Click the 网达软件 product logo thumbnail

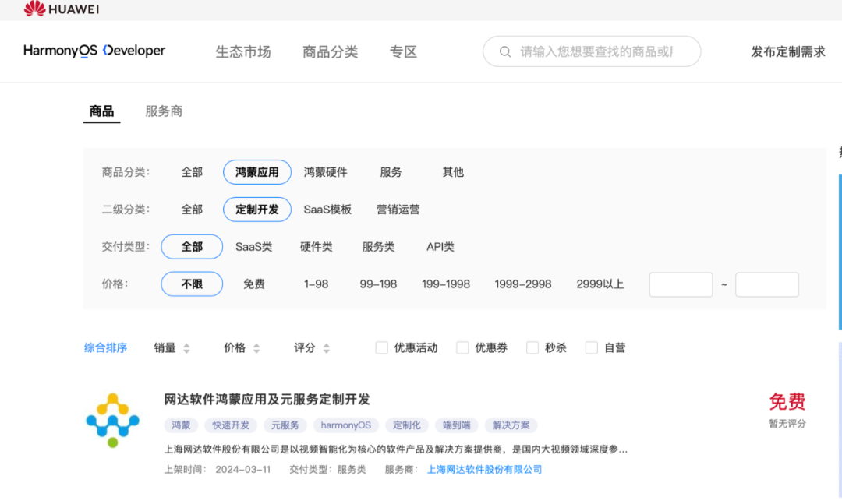point(112,421)
